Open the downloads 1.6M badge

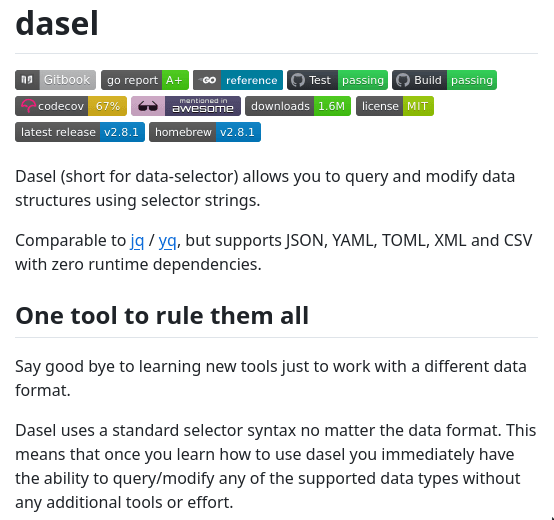[x=298, y=106]
